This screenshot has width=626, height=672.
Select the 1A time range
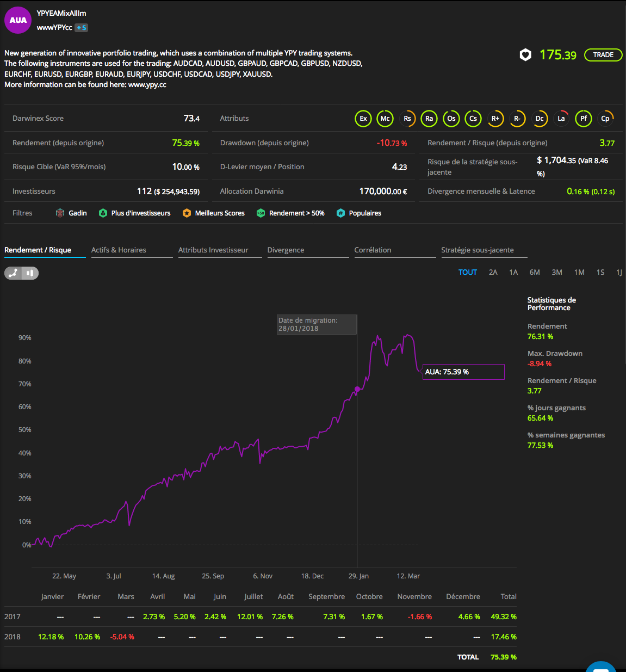point(513,272)
